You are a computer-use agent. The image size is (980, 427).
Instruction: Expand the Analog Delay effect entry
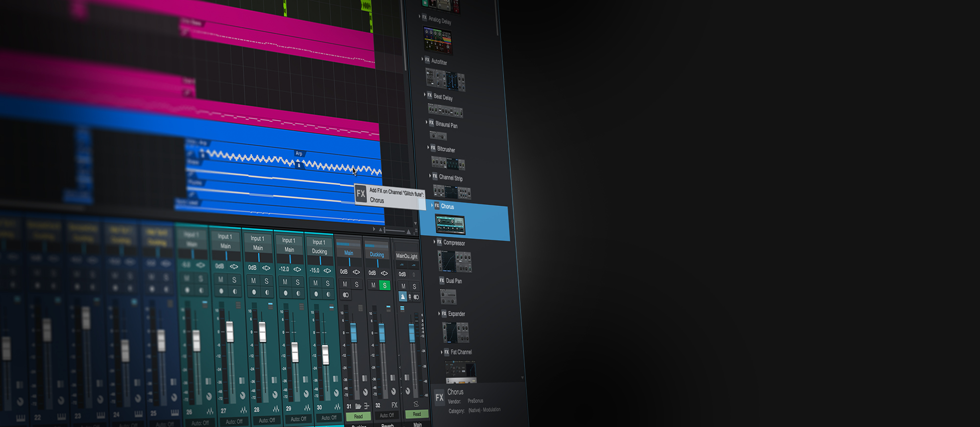[419, 16]
